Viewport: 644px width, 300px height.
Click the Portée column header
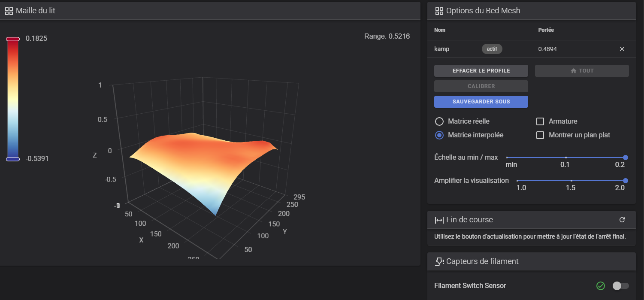(546, 30)
